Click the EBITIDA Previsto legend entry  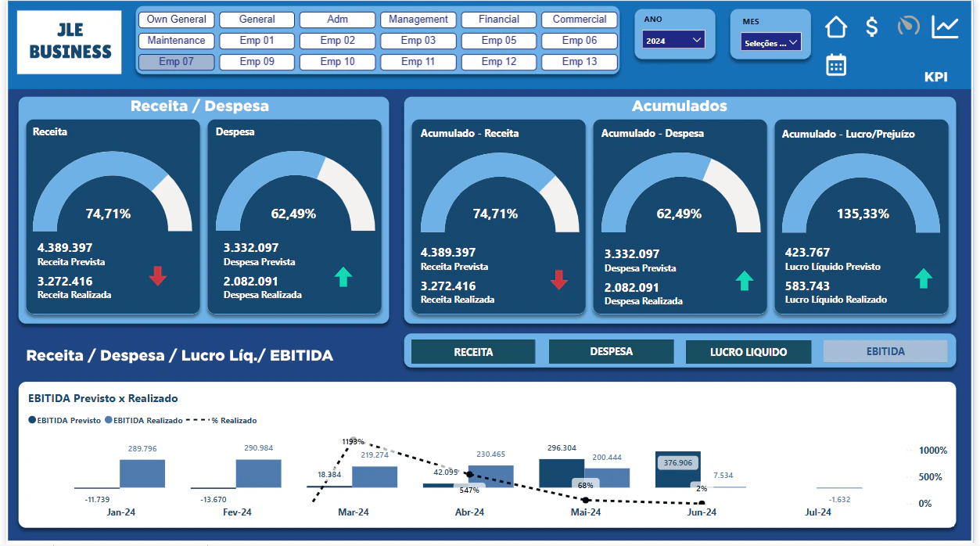pyautogui.click(x=65, y=421)
